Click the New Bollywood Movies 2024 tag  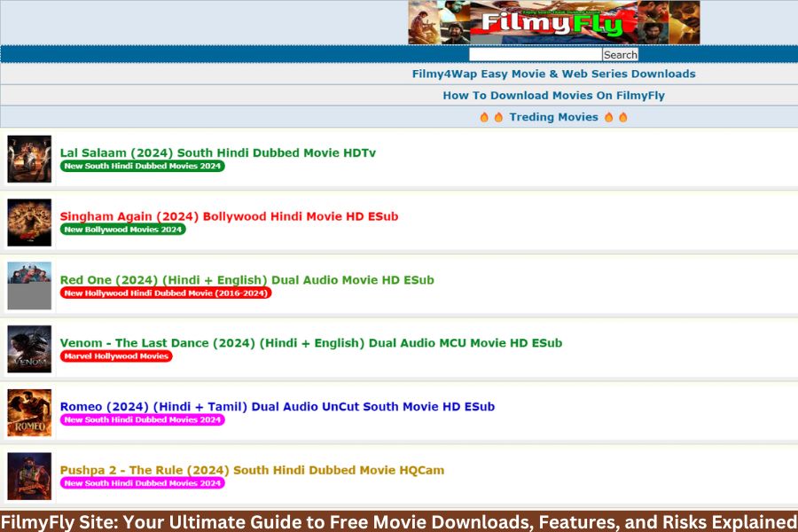123,230
